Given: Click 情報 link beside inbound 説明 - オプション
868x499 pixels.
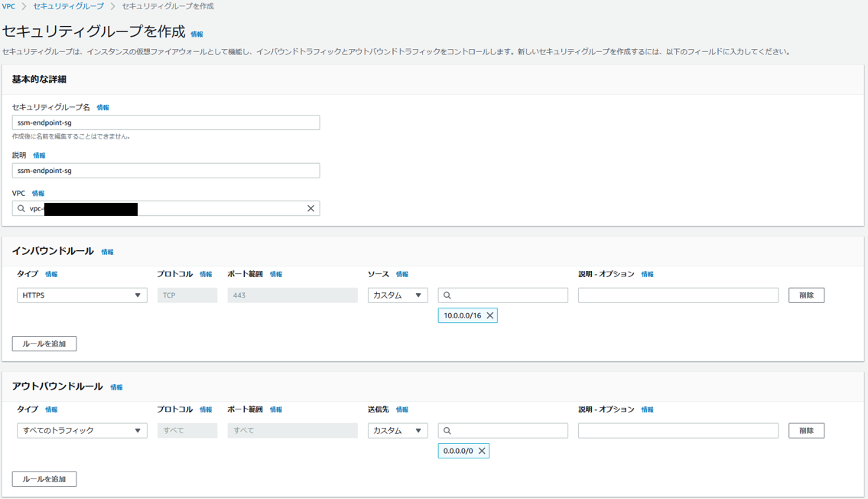Looking at the screenshot, I should coord(648,274).
